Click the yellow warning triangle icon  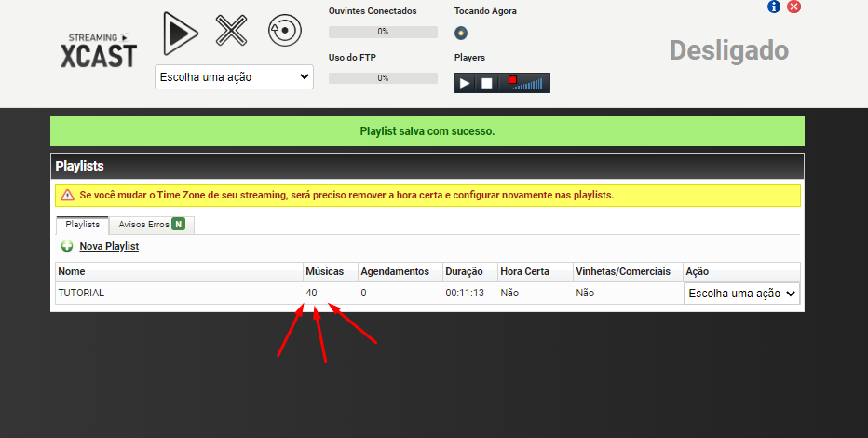tap(67, 196)
